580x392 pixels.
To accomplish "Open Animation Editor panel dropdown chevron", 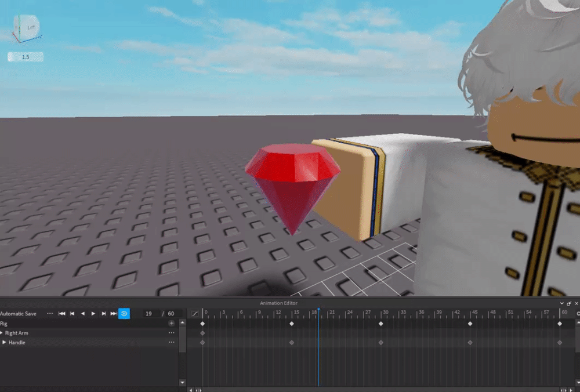I will coord(562,303).
